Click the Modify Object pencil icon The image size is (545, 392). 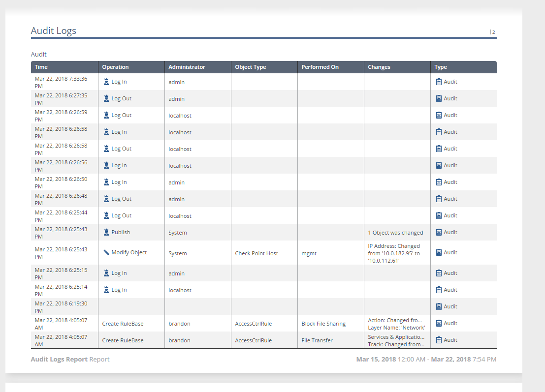click(x=106, y=252)
